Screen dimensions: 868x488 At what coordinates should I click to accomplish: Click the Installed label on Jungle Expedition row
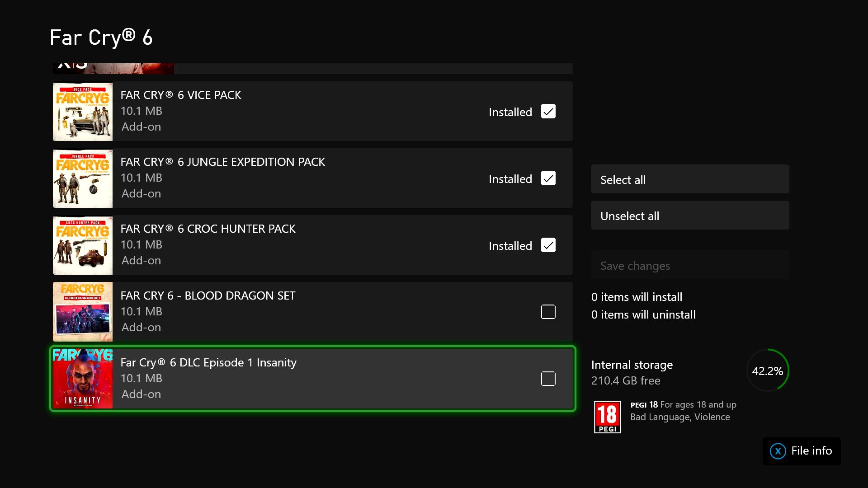coord(510,179)
